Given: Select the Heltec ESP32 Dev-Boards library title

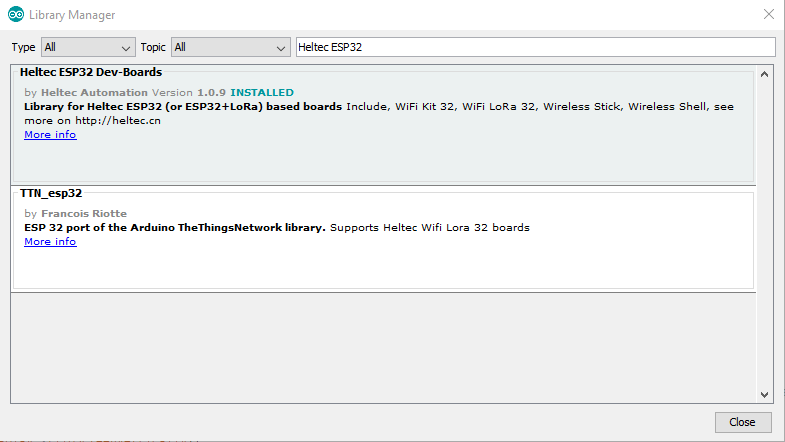Looking at the screenshot, I should [91, 72].
